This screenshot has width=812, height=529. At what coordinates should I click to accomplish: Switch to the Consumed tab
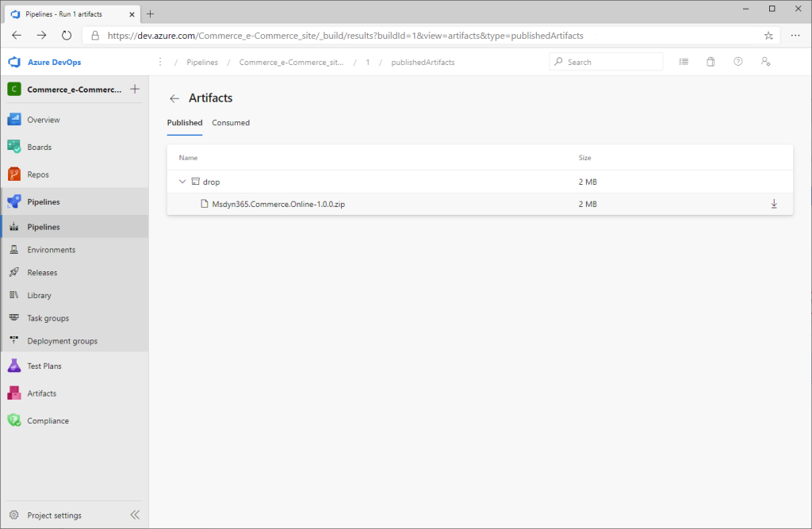(231, 123)
